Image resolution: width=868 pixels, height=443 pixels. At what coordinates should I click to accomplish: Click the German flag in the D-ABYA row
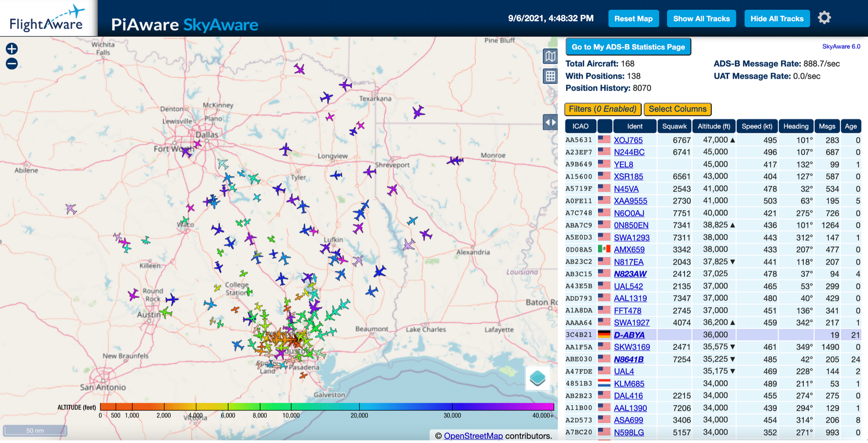point(604,335)
